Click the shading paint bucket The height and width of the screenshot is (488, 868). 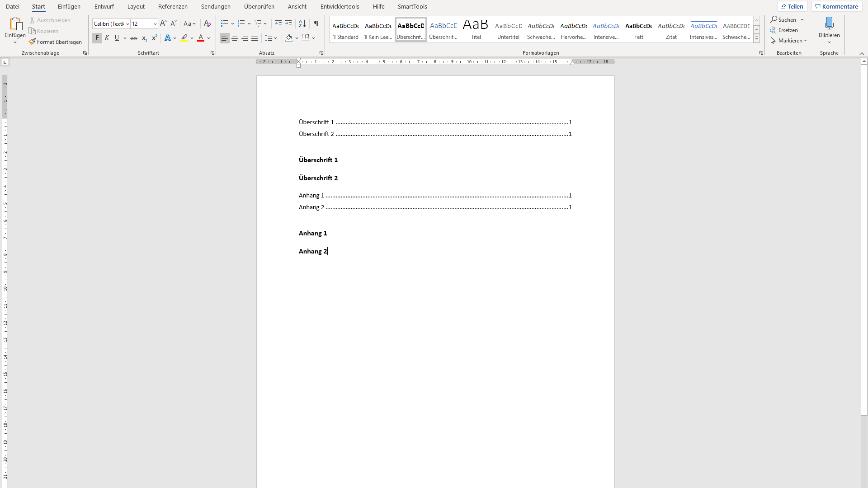click(x=289, y=38)
